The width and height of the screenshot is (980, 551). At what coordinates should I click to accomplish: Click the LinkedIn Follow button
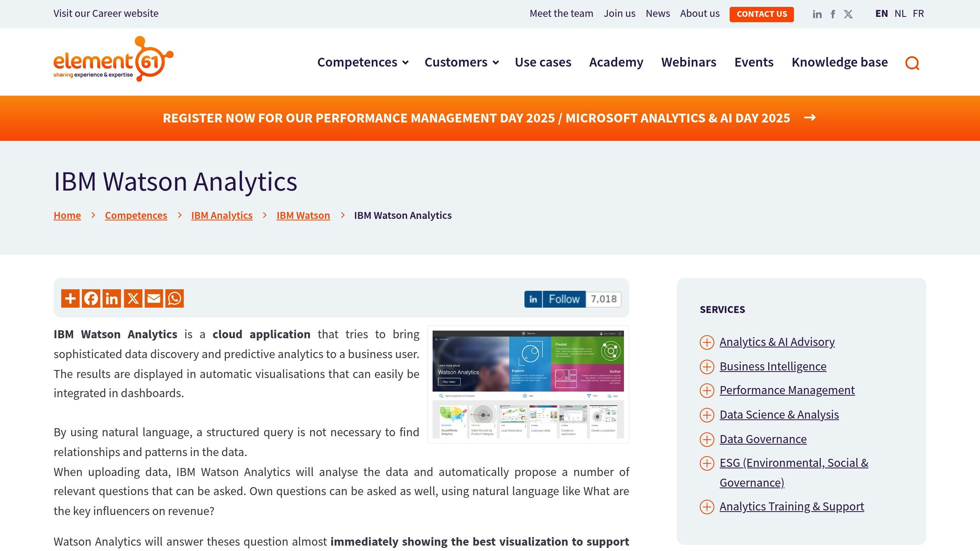(555, 299)
